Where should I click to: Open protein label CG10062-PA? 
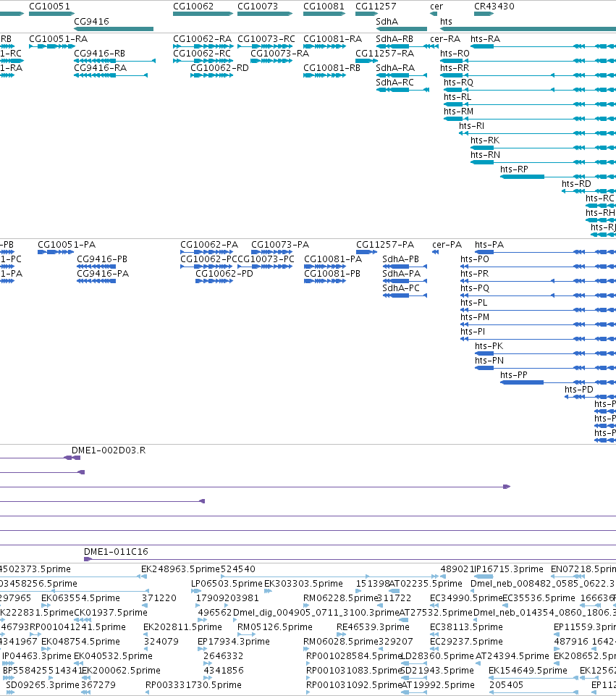[209, 244]
